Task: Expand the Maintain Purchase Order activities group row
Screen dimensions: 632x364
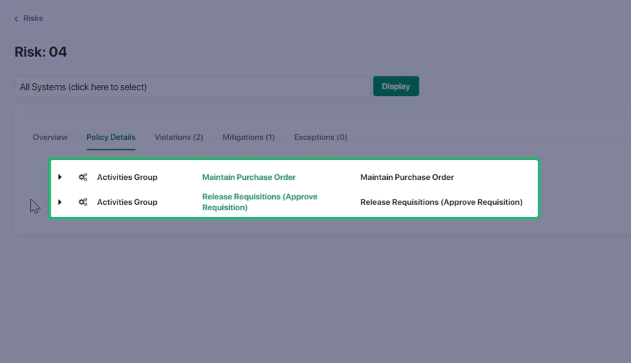Action: click(60, 177)
